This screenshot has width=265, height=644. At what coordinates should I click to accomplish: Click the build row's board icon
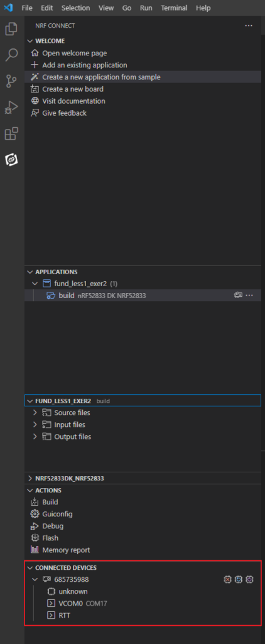click(238, 296)
